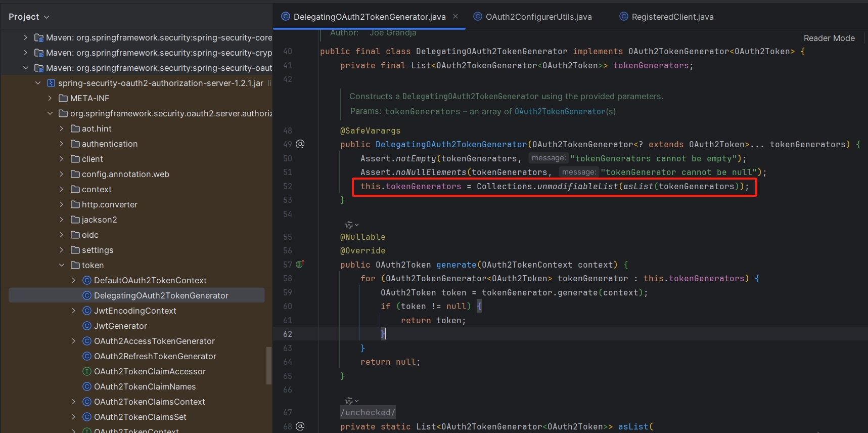The image size is (868, 433).
Task: Collapse the token folder
Action: click(x=62, y=265)
